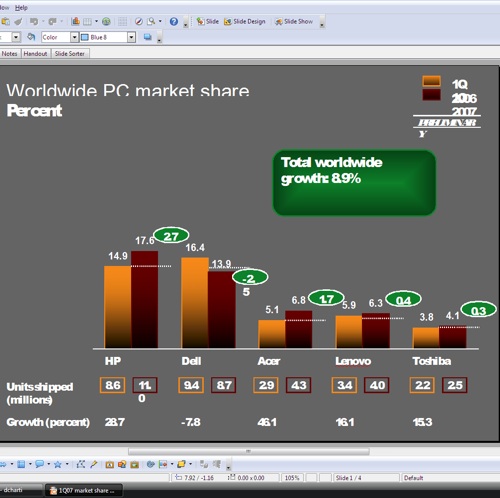Expand the line and filling toolbar overflow
The height and width of the screenshot is (498, 500).
(159, 38)
